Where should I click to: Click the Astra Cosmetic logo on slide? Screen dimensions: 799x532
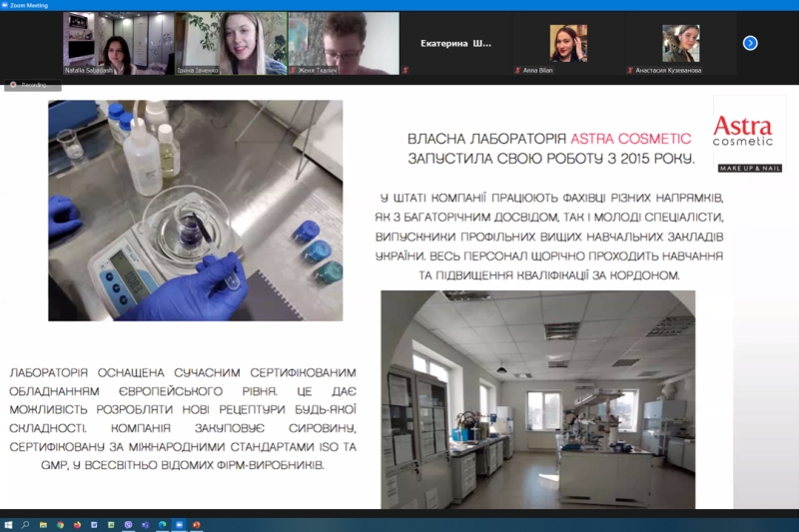coord(749,134)
